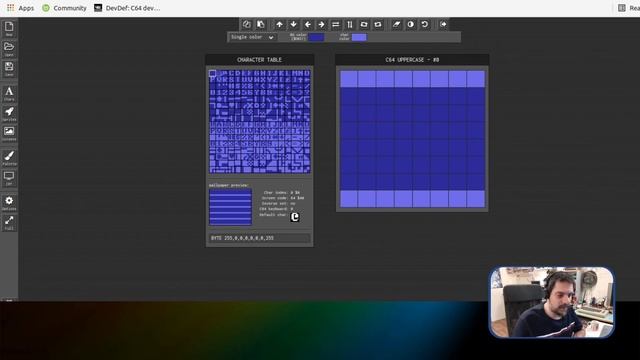The image size is (640, 360).
Task: Shift character up with the up arrow
Action: pyautogui.click(x=279, y=24)
